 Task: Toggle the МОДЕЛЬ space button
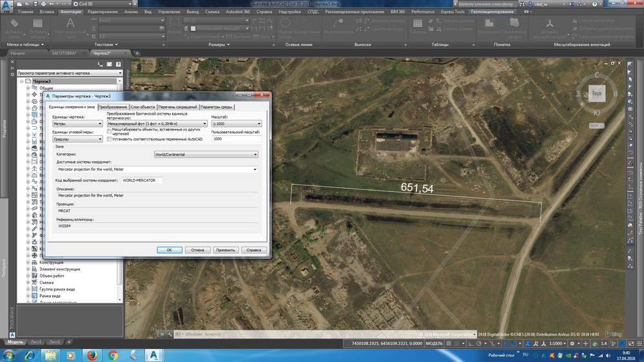coord(434,343)
